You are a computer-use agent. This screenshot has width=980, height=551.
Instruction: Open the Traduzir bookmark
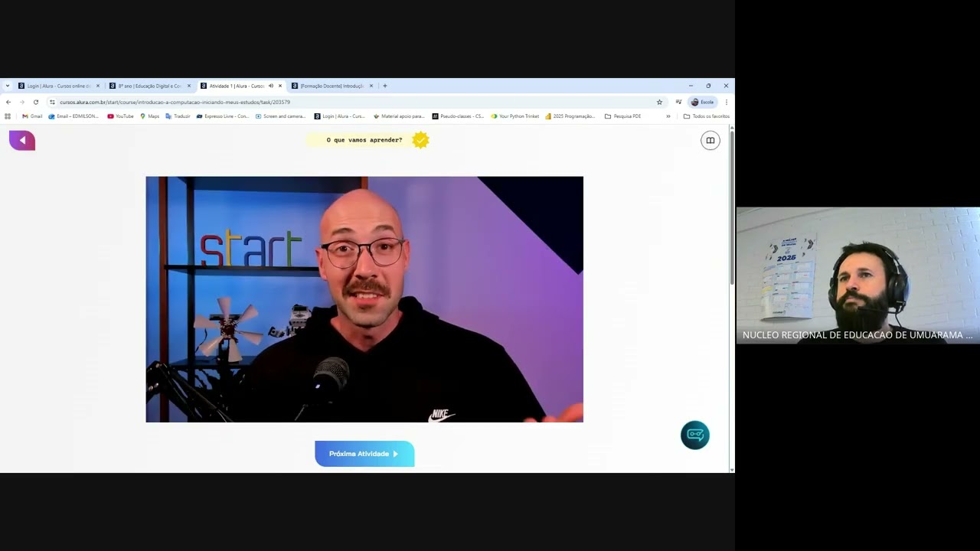178,116
